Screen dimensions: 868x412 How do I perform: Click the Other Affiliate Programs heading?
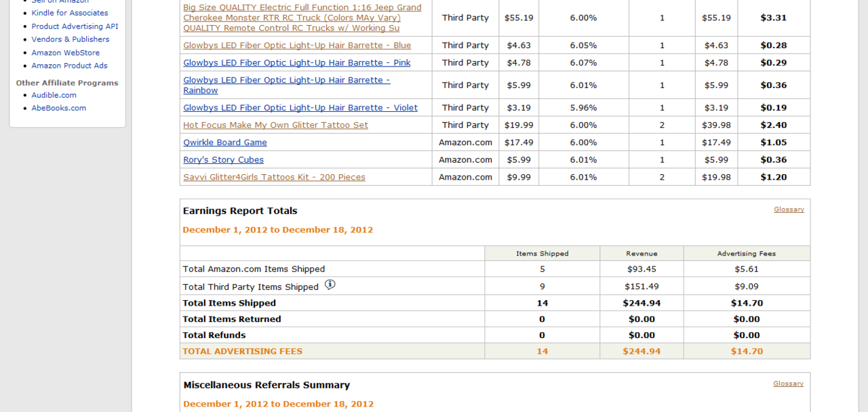[67, 83]
